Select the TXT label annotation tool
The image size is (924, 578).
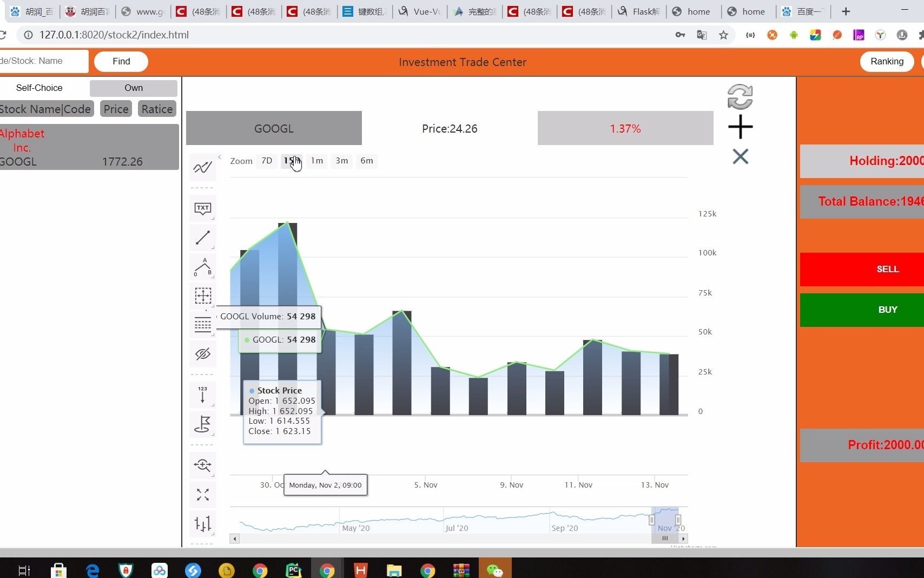click(x=202, y=208)
